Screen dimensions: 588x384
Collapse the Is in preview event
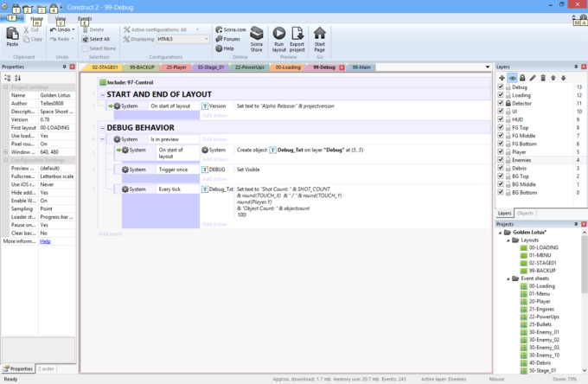[x=102, y=139]
